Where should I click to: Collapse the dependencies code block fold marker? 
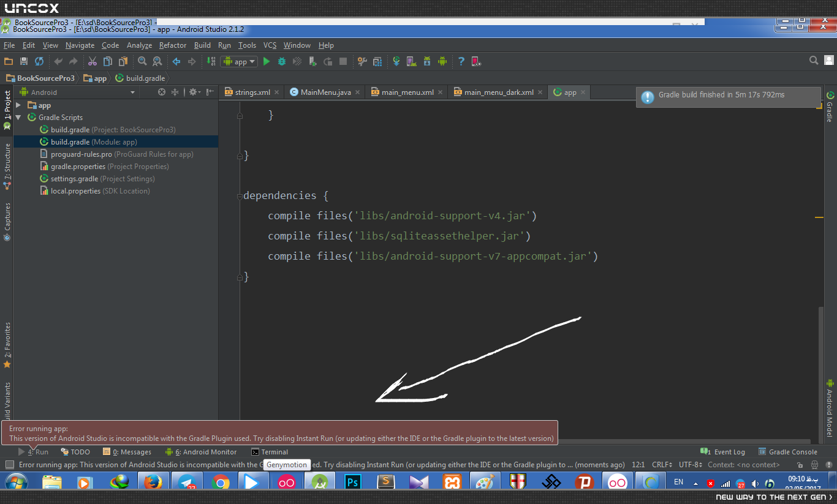coord(240,196)
